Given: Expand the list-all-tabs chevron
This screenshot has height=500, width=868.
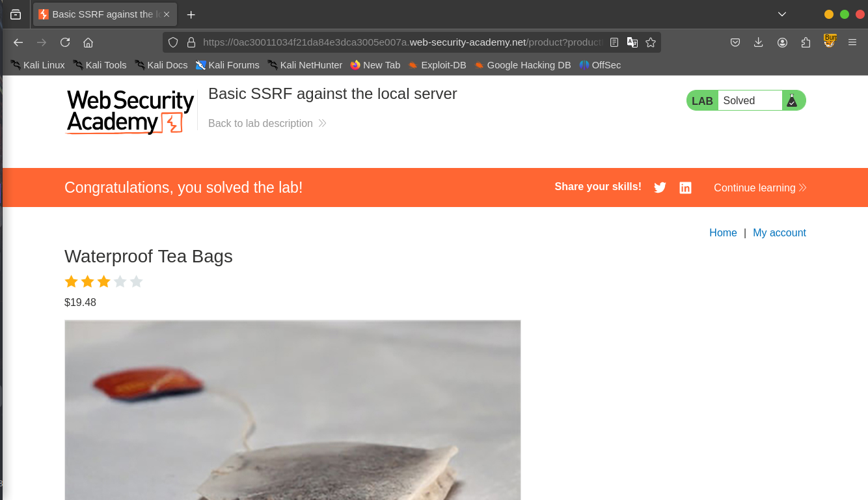Looking at the screenshot, I should point(781,14).
